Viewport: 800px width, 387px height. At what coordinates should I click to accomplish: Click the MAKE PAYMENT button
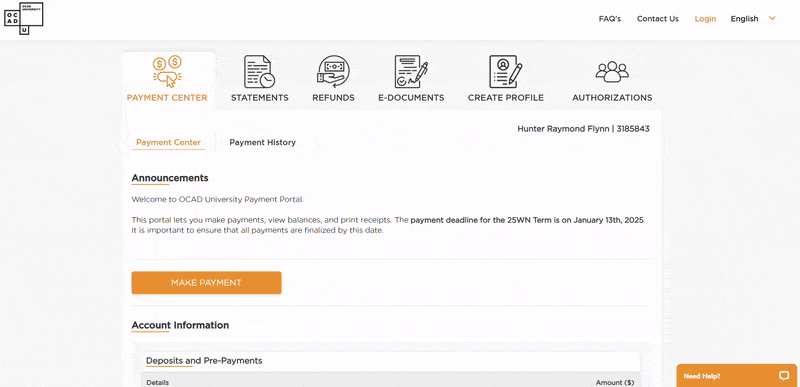pos(206,282)
